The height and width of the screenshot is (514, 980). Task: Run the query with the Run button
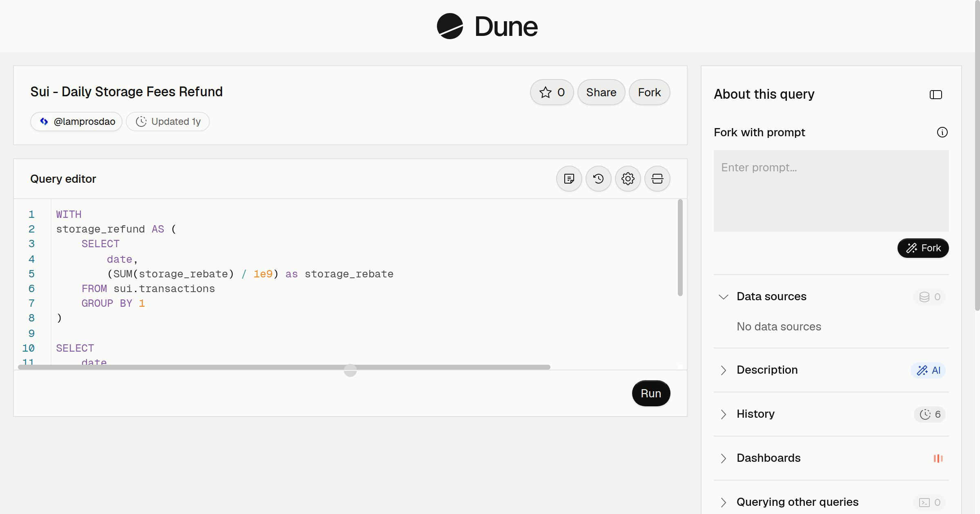pos(651,393)
